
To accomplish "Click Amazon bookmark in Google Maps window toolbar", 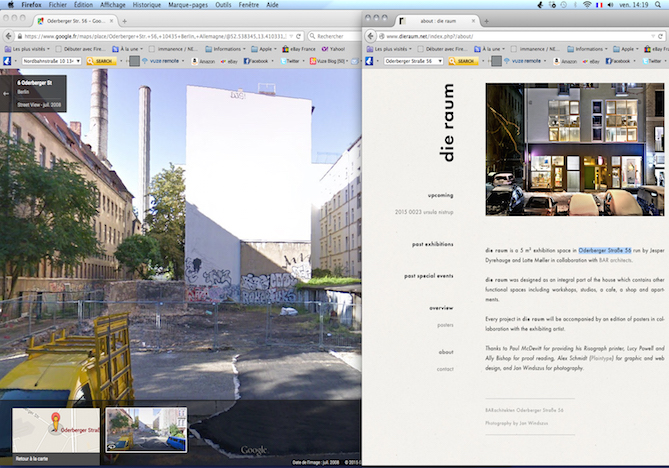I will 203,61.
